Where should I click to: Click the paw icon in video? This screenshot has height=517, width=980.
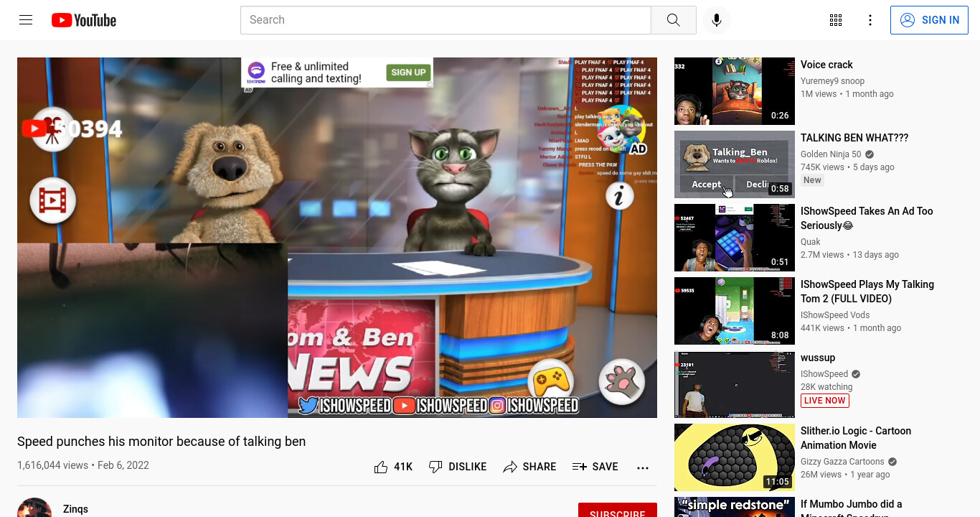(x=621, y=381)
